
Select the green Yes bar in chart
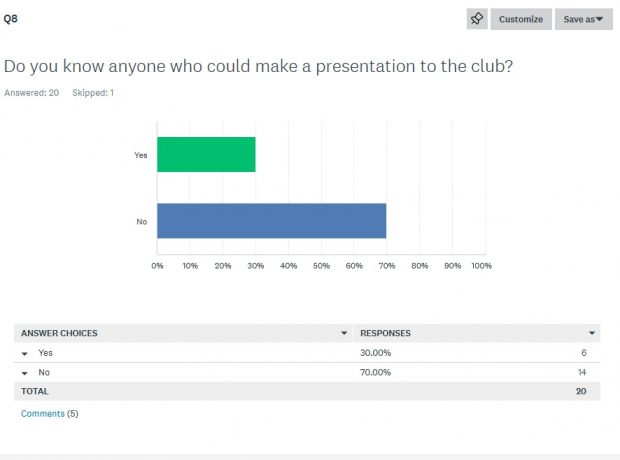[x=206, y=154]
